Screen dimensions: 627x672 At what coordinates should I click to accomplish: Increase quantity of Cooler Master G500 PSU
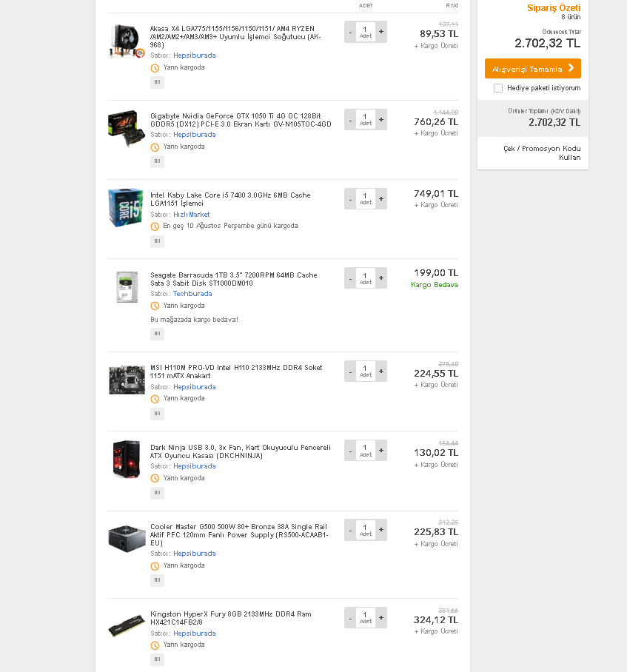click(x=381, y=530)
